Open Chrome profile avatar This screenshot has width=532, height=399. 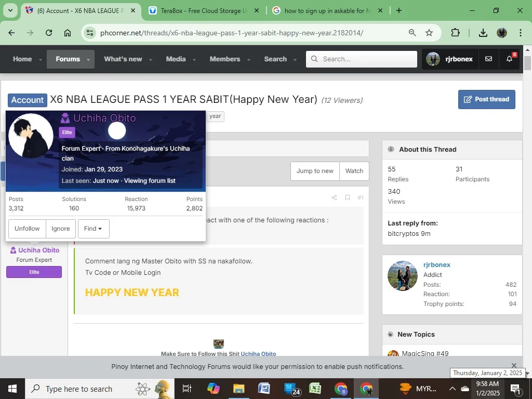502,33
